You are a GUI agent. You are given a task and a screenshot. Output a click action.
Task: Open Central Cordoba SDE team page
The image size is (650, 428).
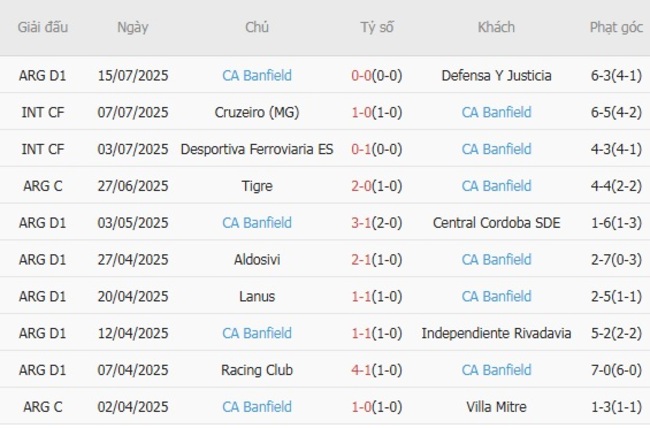click(496, 223)
